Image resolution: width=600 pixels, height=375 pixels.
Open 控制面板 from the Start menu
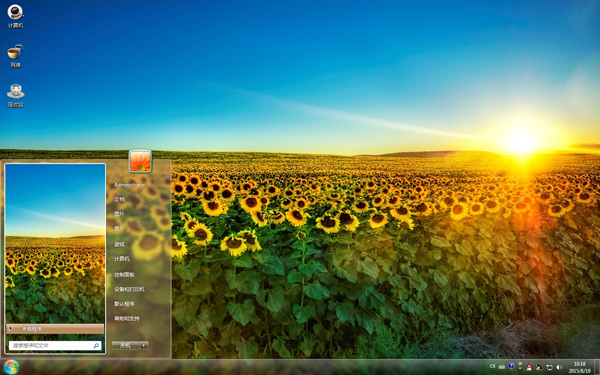point(124,274)
